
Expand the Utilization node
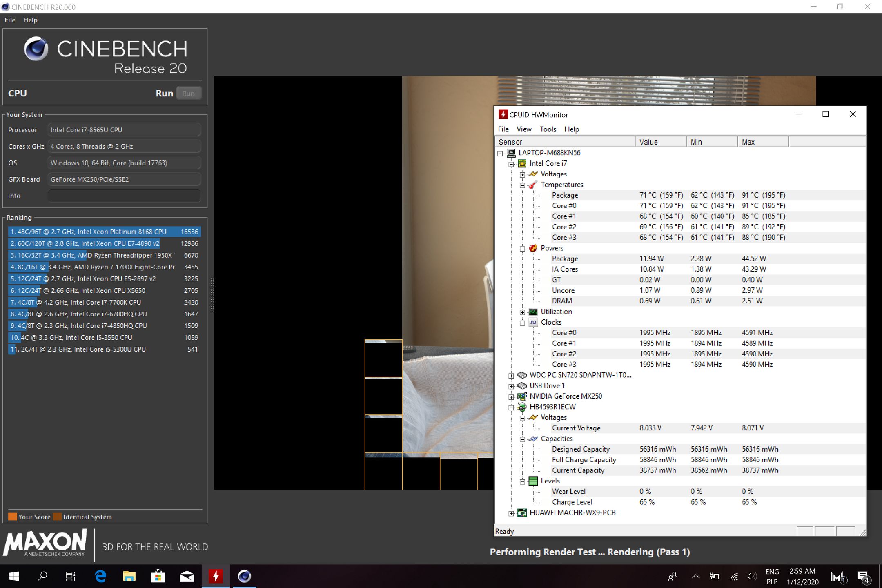(522, 312)
